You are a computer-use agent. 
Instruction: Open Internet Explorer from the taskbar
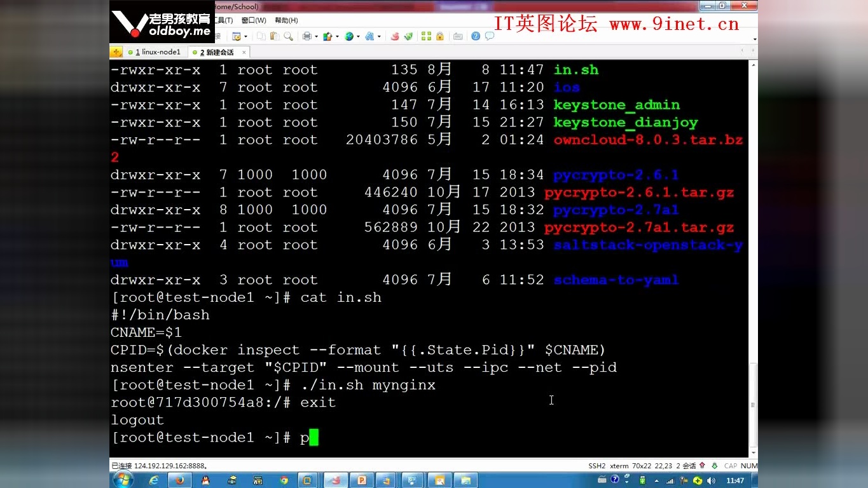pyautogui.click(x=155, y=480)
